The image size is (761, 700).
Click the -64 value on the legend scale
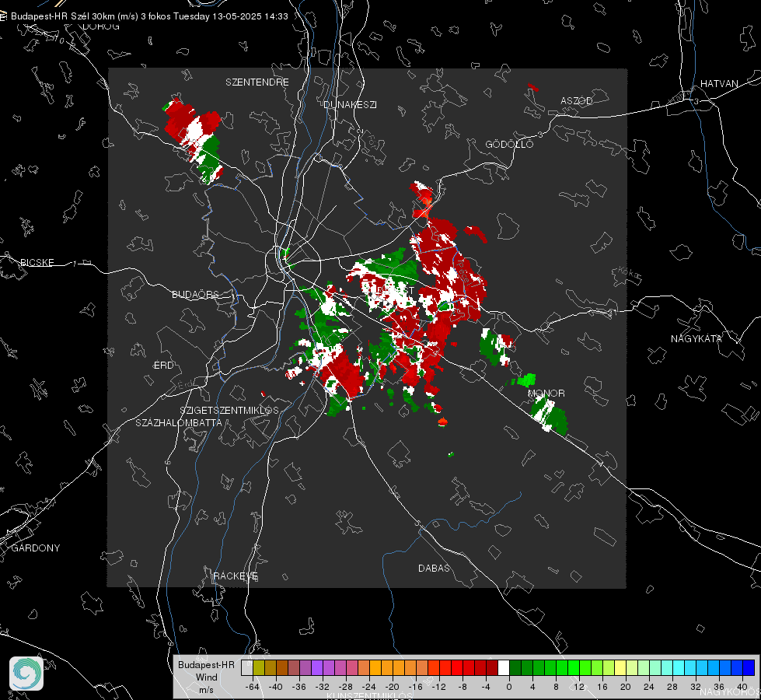click(x=252, y=687)
